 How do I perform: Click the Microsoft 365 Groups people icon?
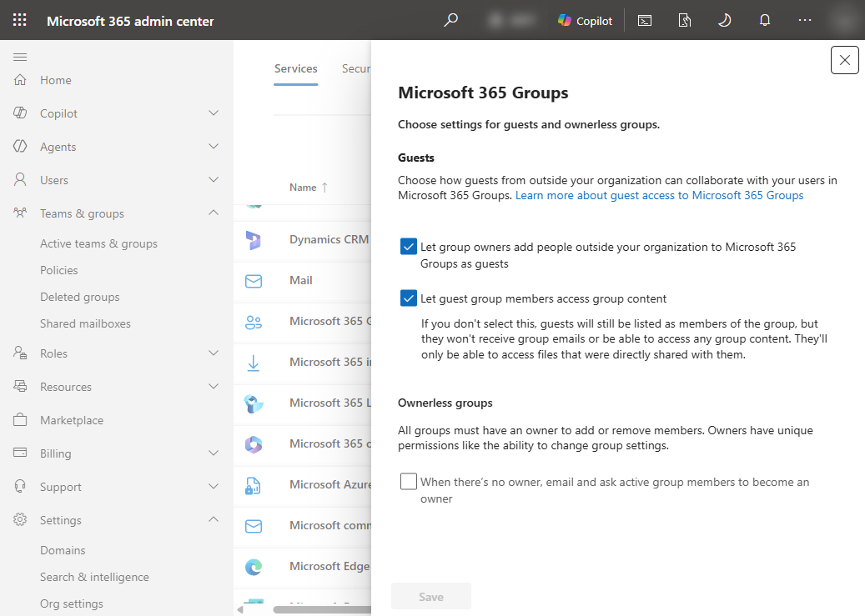coord(254,322)
